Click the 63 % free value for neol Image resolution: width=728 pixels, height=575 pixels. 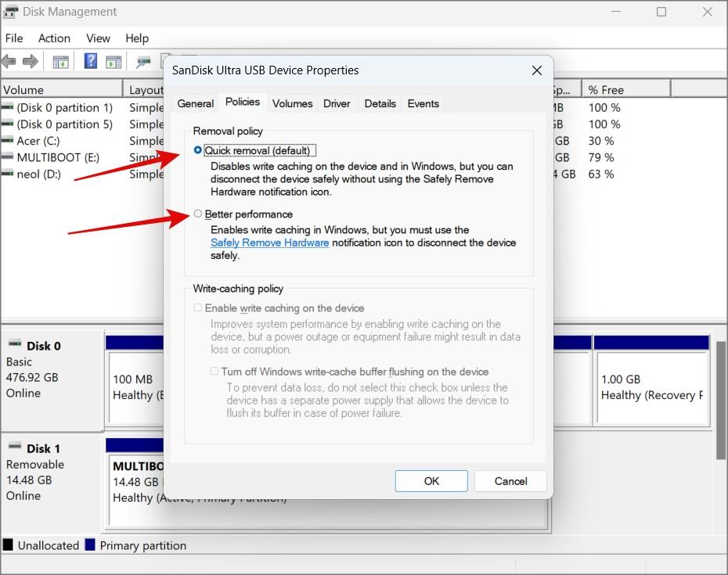pos(600,174)
